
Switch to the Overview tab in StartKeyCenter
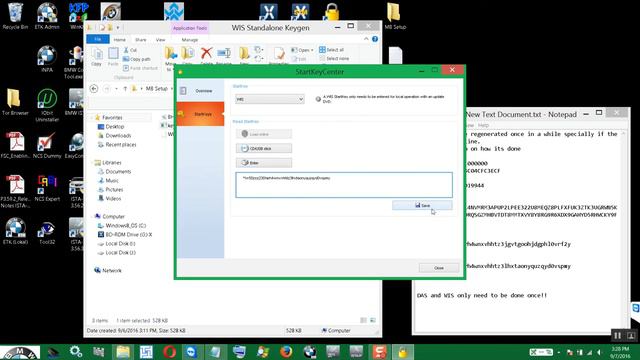click(200, 91)
